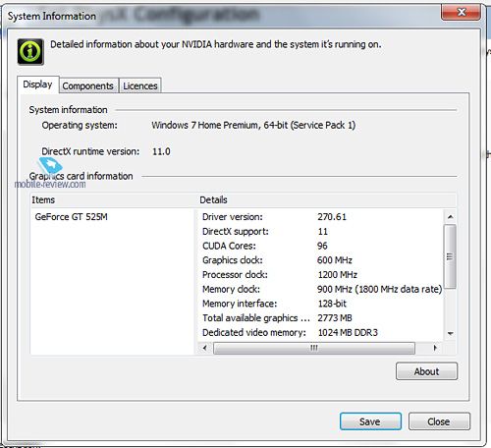This screenshot has width=491, height=448.
Task: Click the details list down scroll arrow
Action: coord(451,333)
